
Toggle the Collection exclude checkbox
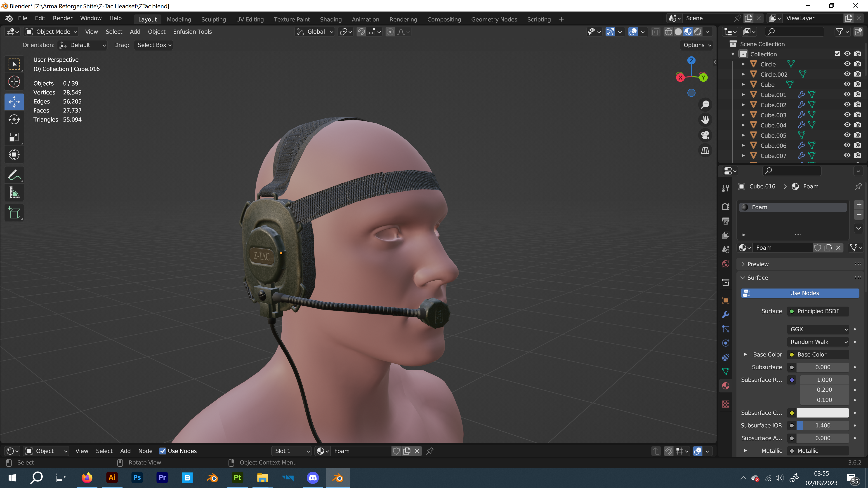point(837,54)
